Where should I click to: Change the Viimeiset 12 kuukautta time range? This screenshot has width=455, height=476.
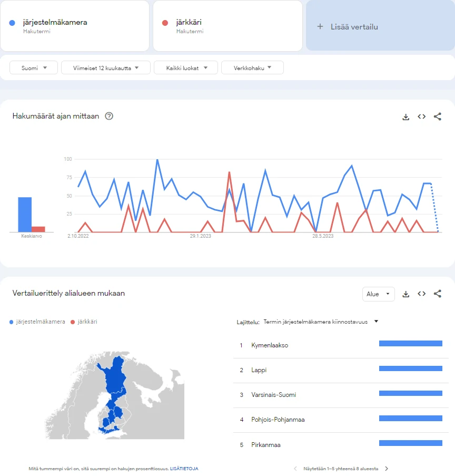click(x=105, y=67)
